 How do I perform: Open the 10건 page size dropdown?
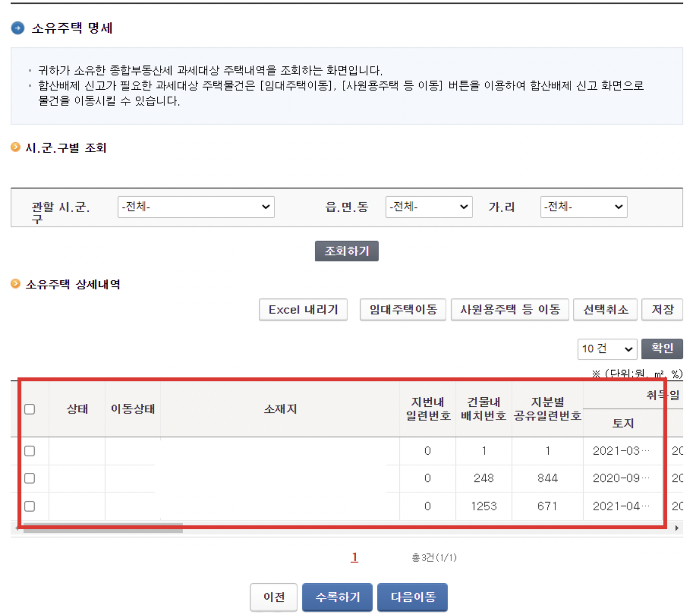click(x=607, y=349)
